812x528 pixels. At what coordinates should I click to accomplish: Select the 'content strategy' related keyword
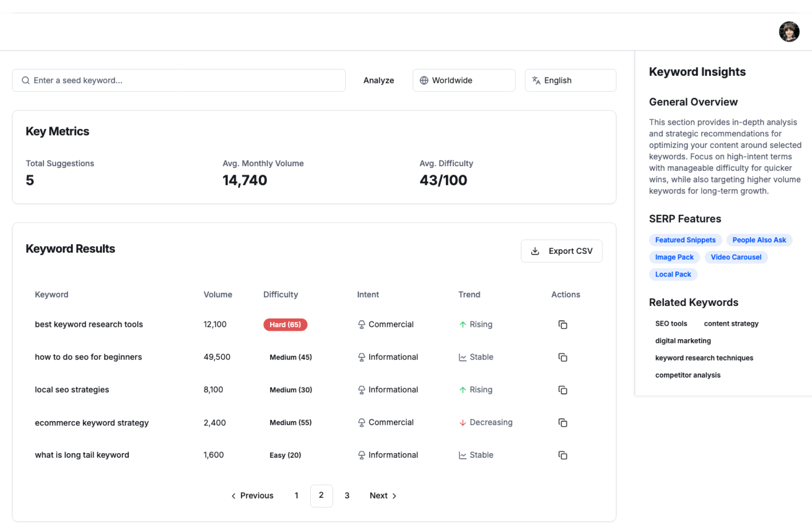tap(731, 324)
